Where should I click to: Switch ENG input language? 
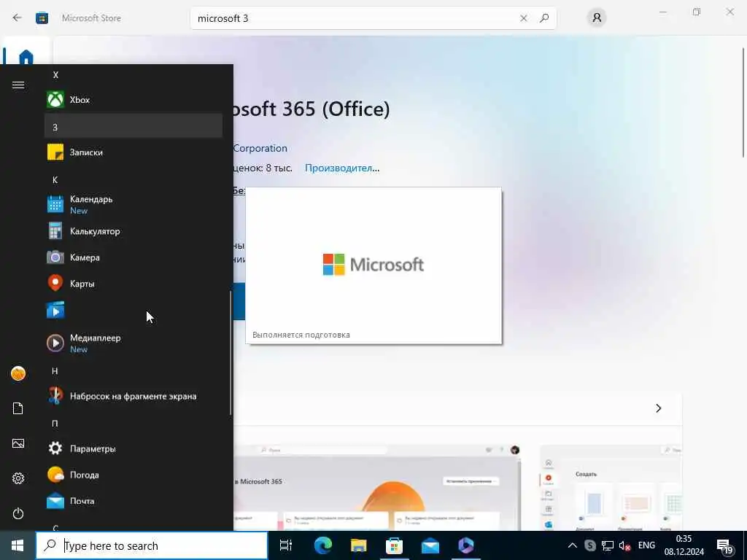click(646, 545)
